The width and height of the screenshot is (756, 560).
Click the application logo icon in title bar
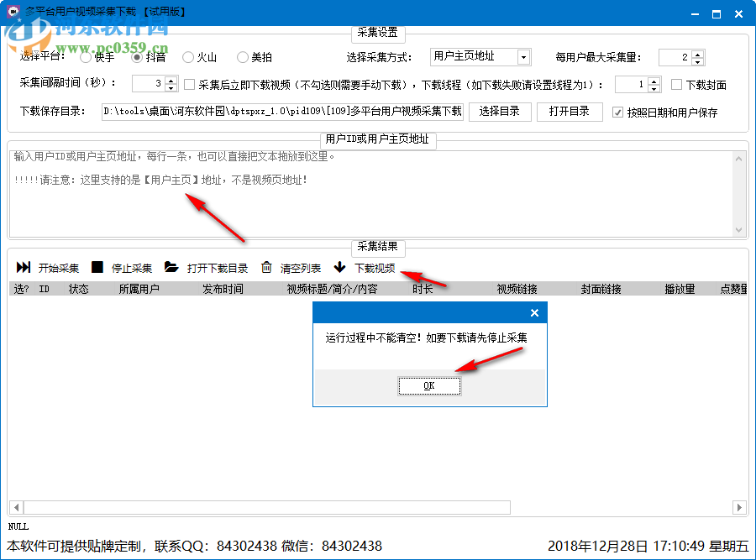(12, 11)
